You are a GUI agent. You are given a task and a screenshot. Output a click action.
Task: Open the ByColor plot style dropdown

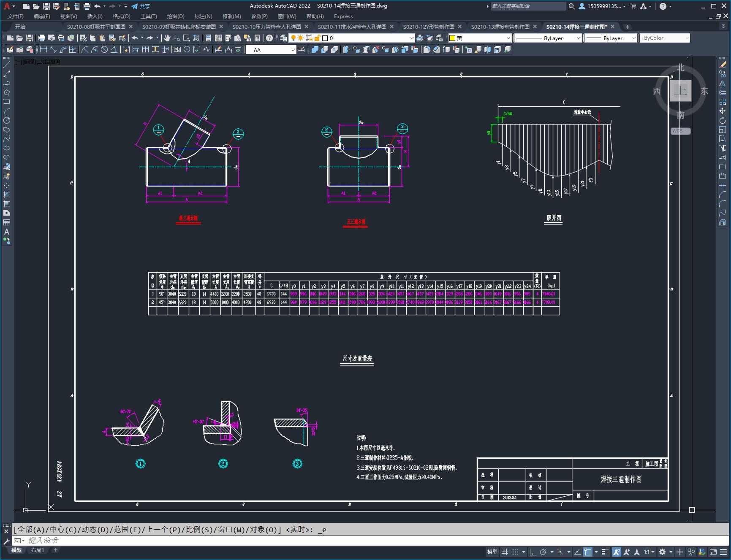665,38
